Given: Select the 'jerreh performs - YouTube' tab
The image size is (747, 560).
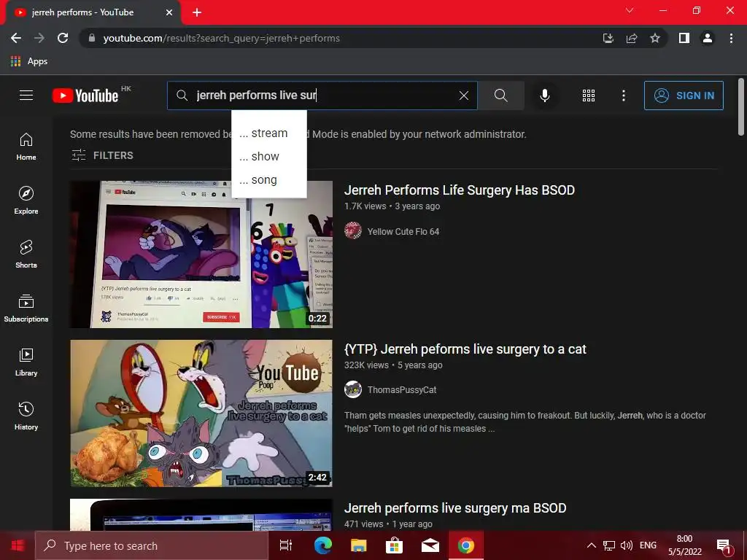Looking at the screenshot, I should 93,12.
